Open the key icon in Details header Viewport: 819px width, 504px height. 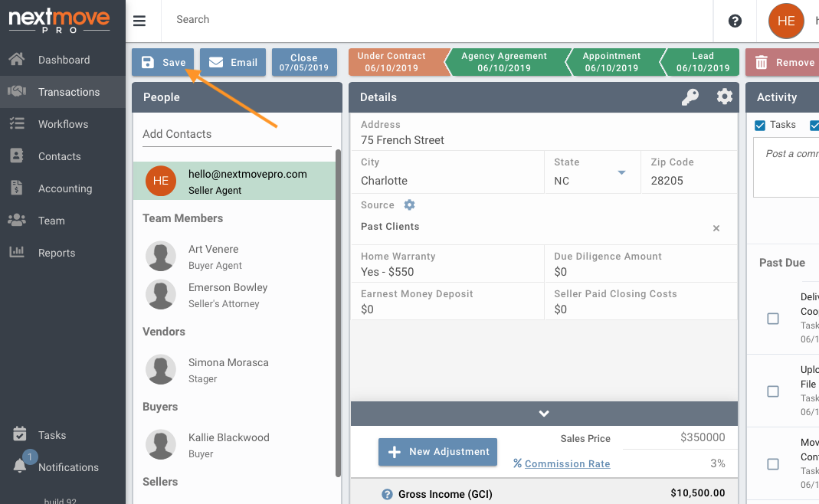point(690,97)
